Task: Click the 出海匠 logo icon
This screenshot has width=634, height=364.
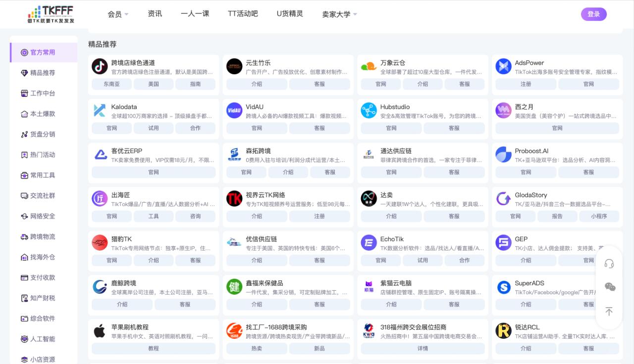Action: [100, 199]
